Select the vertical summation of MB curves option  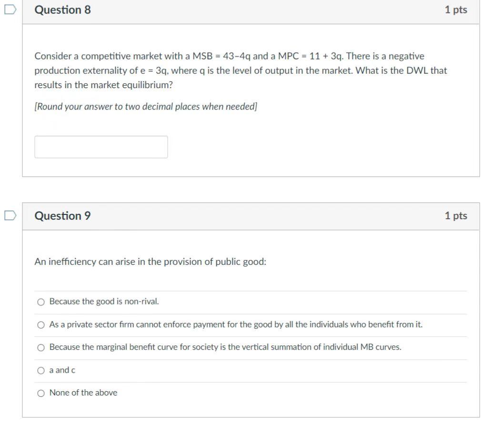(x=41, y=347)
